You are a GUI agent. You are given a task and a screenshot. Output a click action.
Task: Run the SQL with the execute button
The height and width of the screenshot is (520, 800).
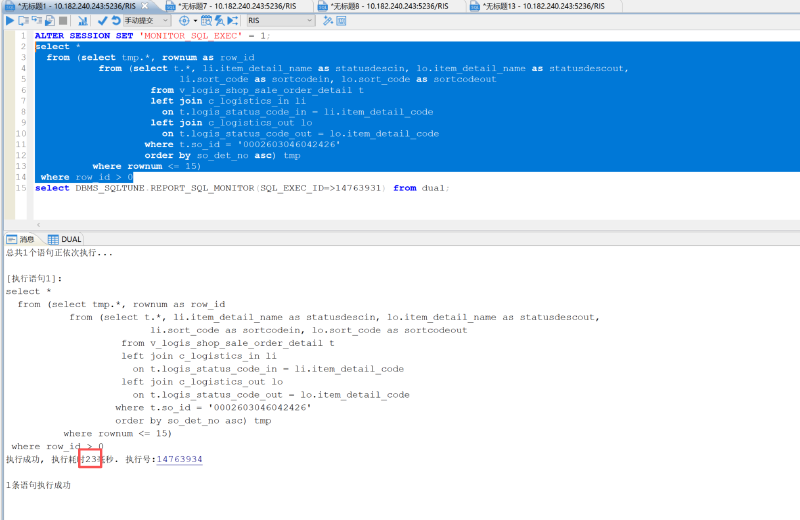coord(10,20)
